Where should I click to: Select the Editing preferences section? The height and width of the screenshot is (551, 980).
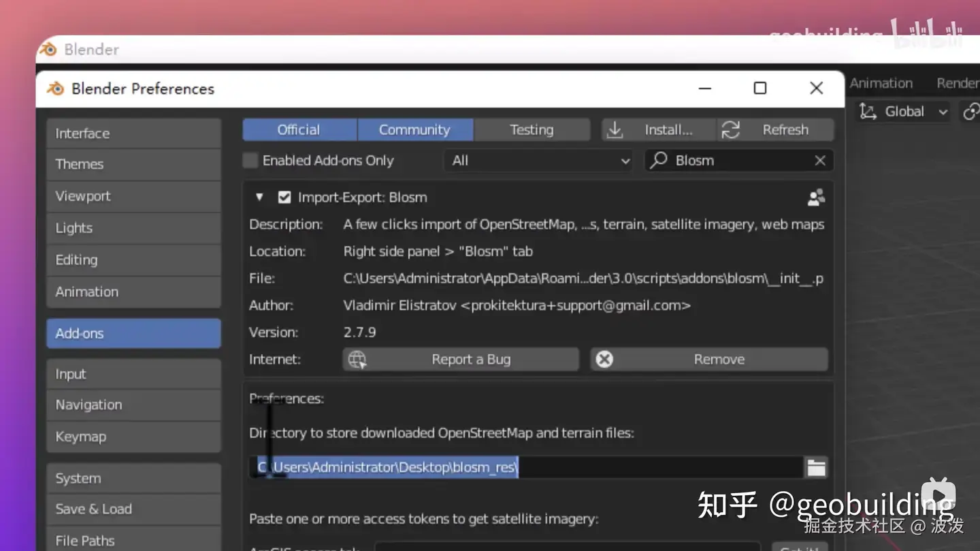(x=133, y=259)
